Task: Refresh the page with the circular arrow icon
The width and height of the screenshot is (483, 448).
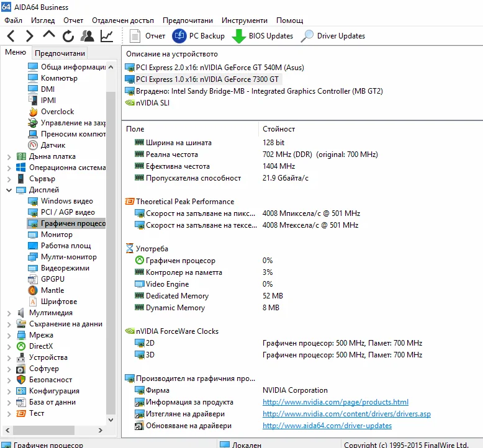Action: (x=68, y=36)
